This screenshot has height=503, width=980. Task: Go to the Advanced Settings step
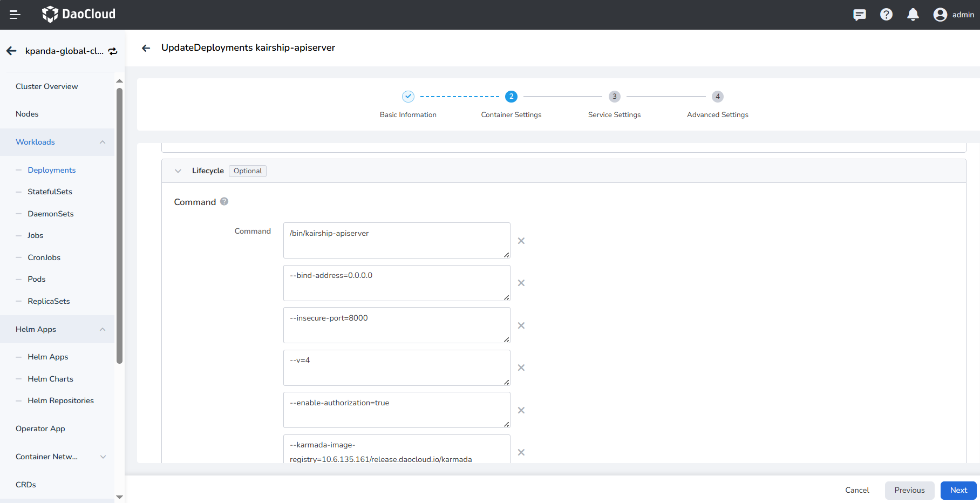point(718,97)
